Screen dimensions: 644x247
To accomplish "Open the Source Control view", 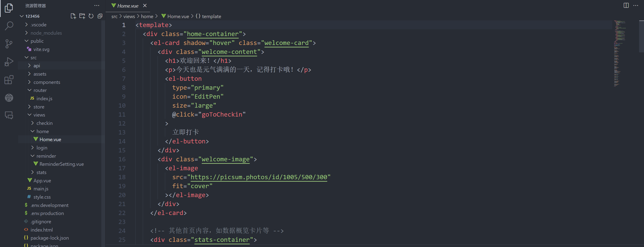I will coord(9,44).
